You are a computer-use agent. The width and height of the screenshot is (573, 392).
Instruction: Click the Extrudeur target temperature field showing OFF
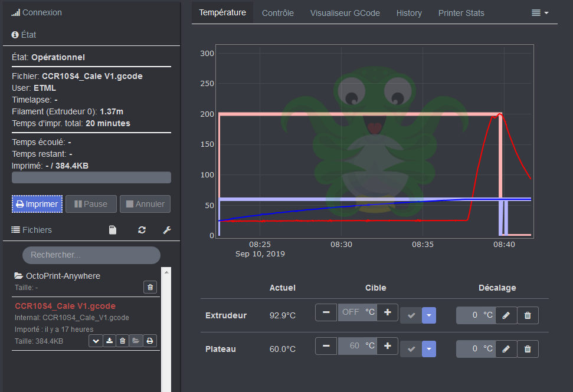tap(357, 312)
